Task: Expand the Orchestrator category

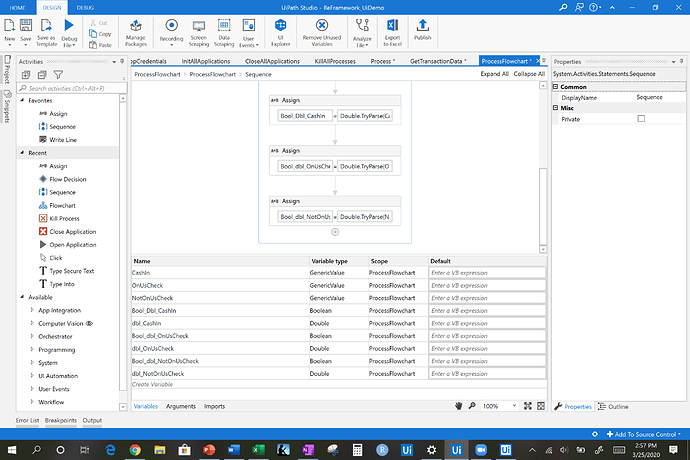Action: [32, 336]
